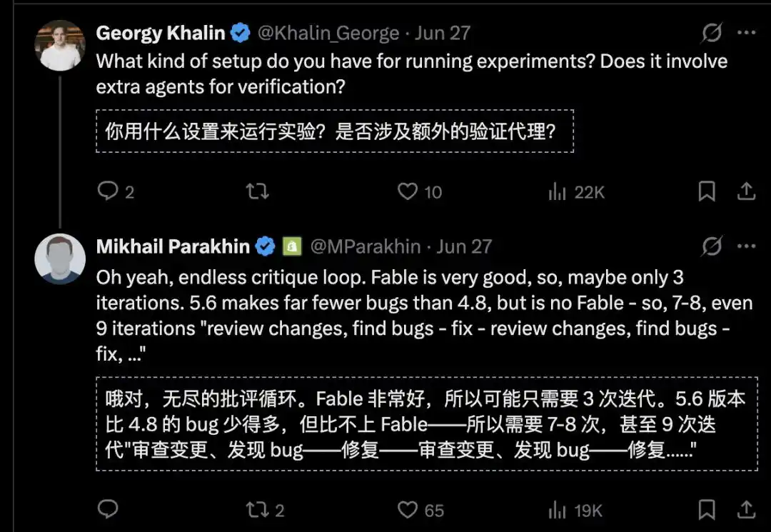
Task: Click Georgy Khalin's profile picture
Action: click(x=60, y=45)
